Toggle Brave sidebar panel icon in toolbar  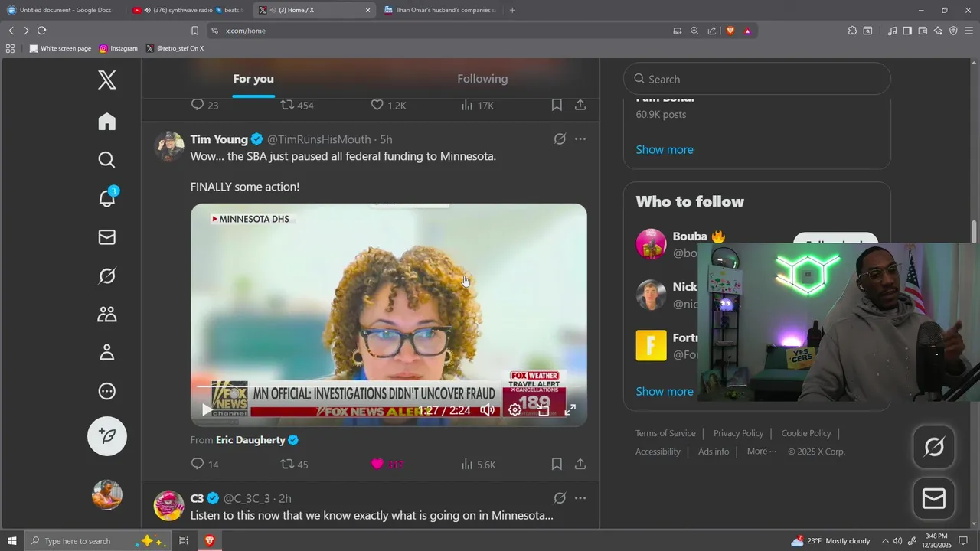(x=907, y=31)
